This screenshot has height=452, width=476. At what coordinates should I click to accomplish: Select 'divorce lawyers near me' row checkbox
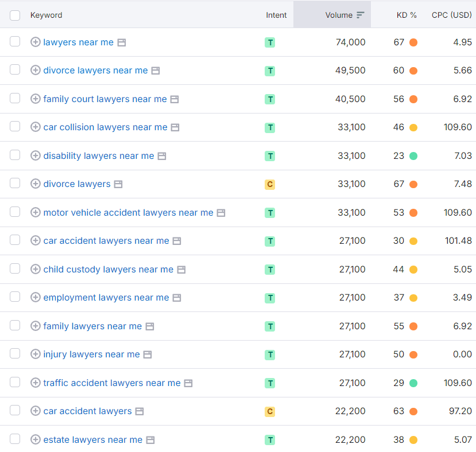(15, 69)
